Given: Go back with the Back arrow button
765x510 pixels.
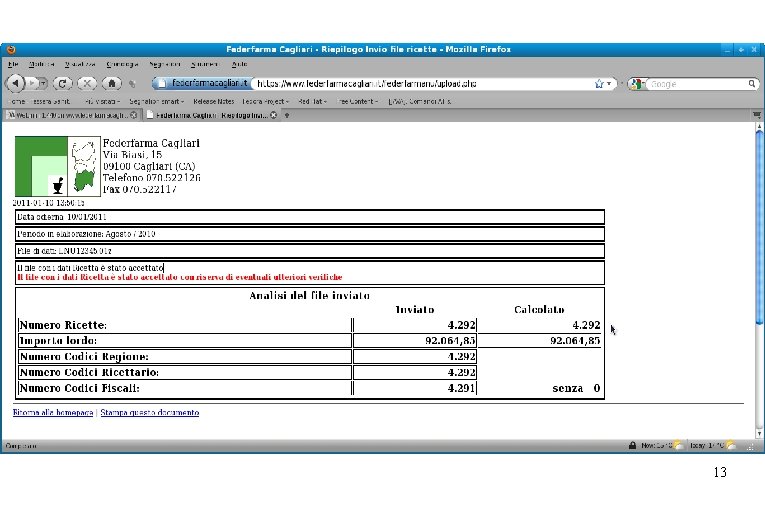Looking at the screenshot, I should point(16,83).
